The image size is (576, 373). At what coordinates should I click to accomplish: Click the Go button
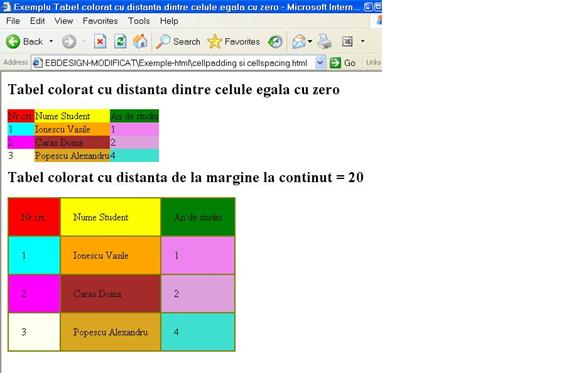point(342,63)
